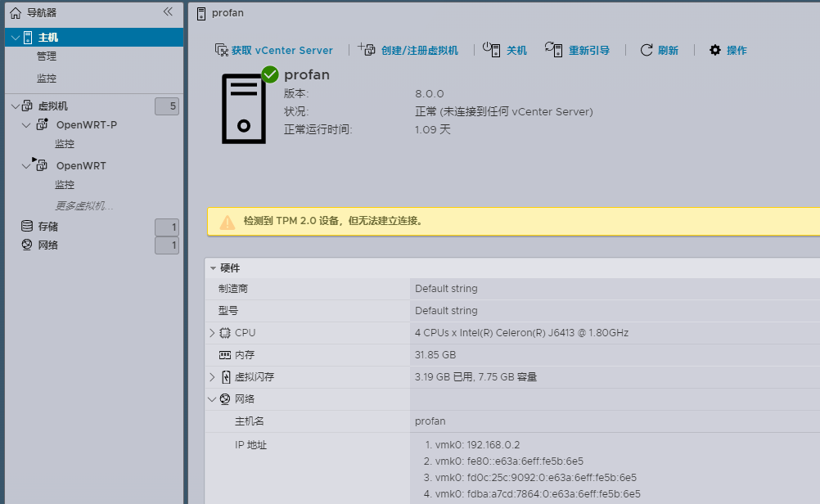Open 监控 under host
820x504 pixels.
coord(47,78)
